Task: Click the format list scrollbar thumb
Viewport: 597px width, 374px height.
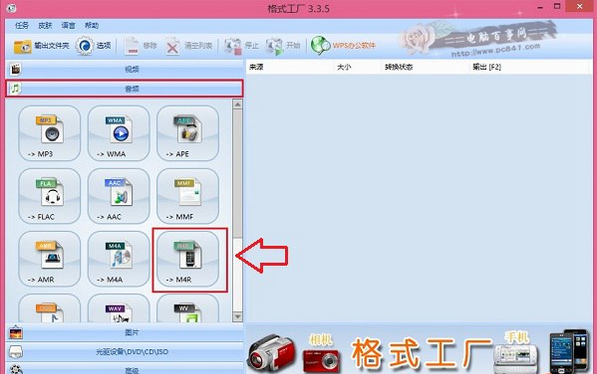Action: pos(238,174)
